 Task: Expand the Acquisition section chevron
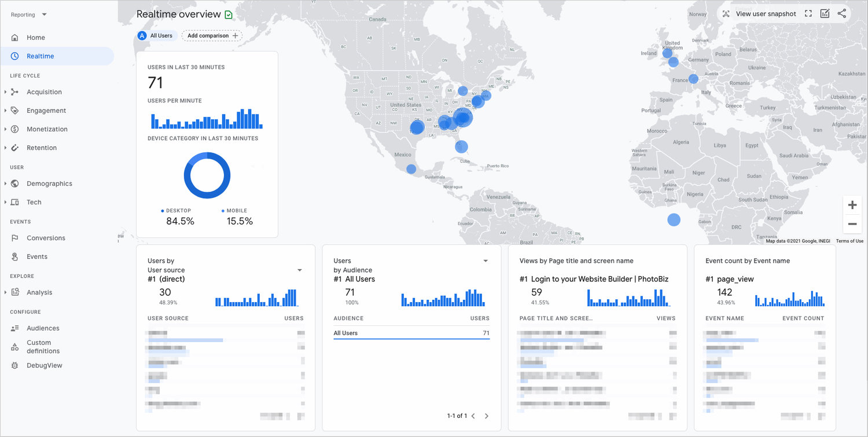[x=5, y=91]
